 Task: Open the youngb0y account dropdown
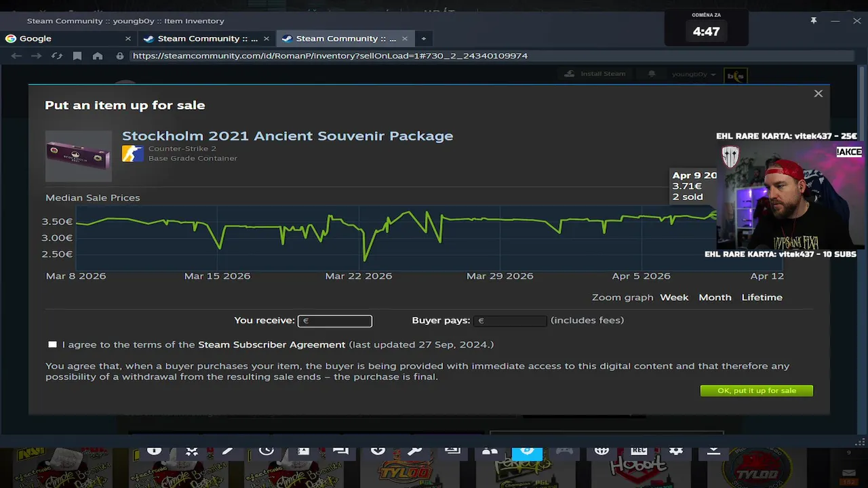coord(693,74)
